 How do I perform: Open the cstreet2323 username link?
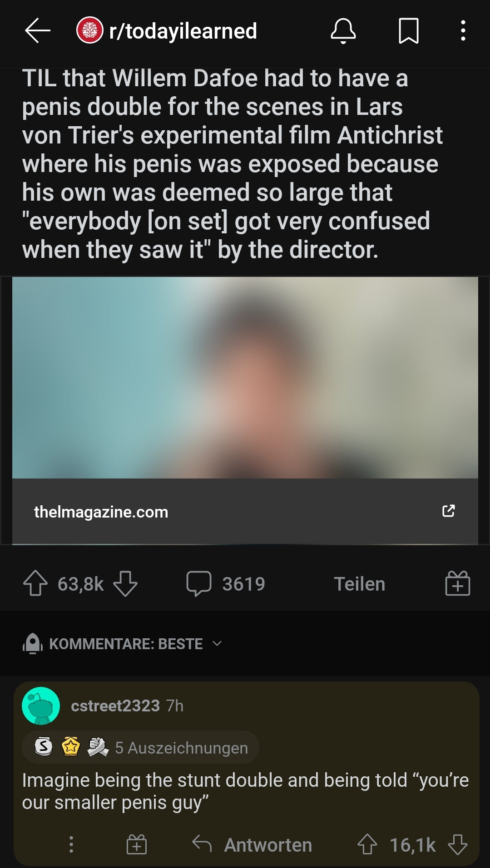[x=115, y=706]
